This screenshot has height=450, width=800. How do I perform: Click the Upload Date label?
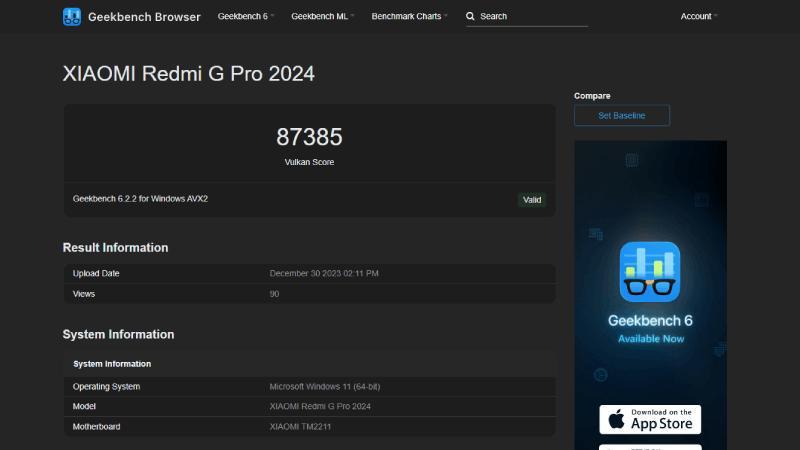pos(96,273)
